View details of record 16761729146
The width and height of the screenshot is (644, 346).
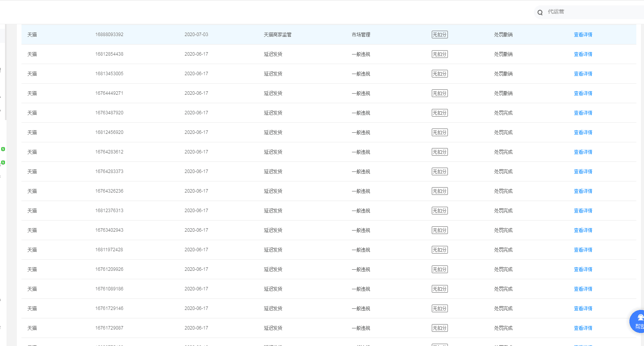pos(583,308)
